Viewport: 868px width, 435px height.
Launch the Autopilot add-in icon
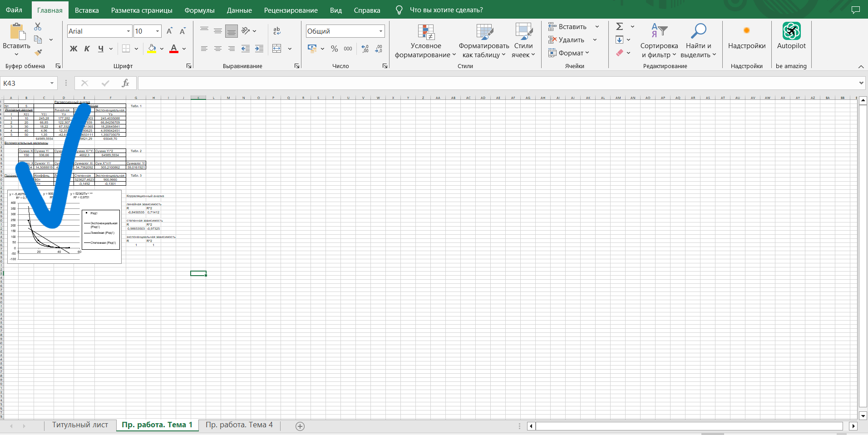tap(792, 31)
